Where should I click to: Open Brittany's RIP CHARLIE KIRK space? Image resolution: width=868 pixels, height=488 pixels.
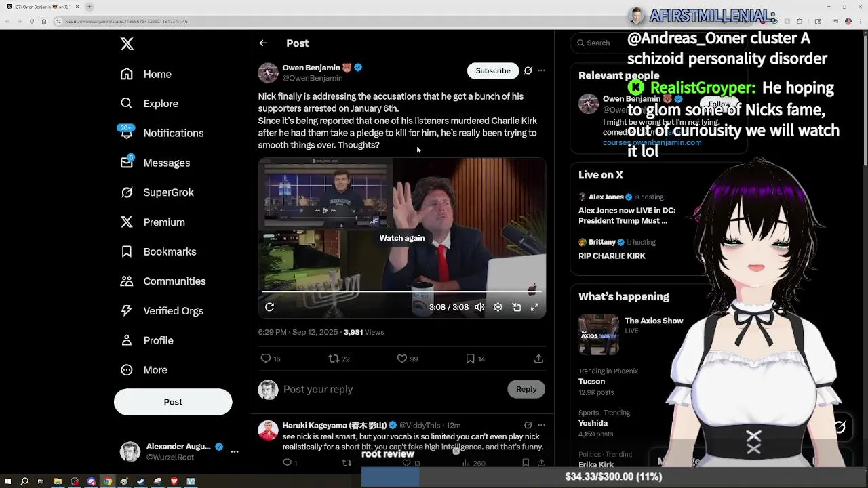pyautogui.click(x=612, y=256)
